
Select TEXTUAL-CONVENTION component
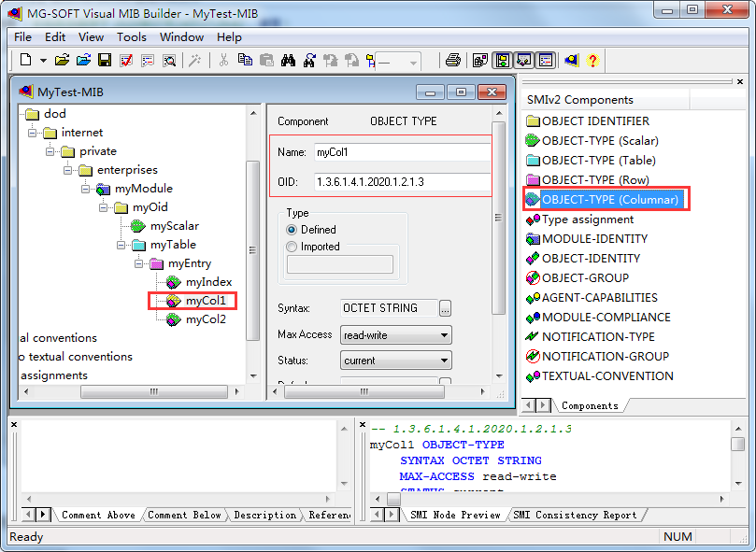607,375
